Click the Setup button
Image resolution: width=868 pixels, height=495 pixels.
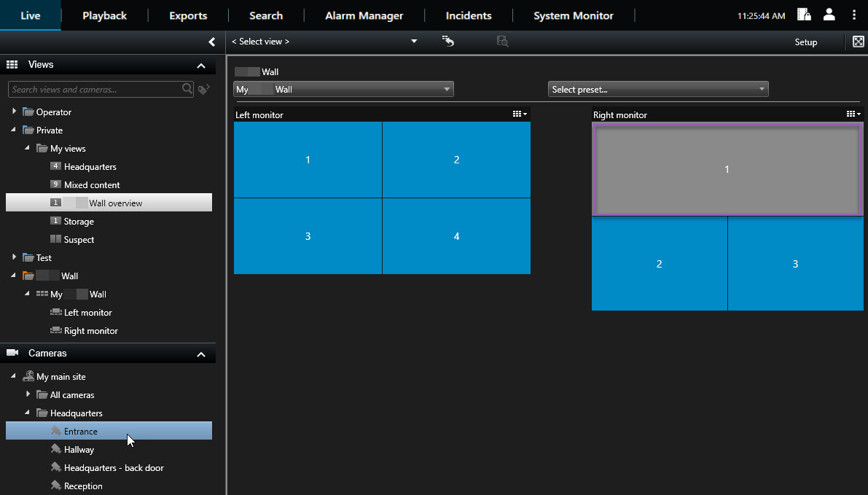[x=805, y=42]
